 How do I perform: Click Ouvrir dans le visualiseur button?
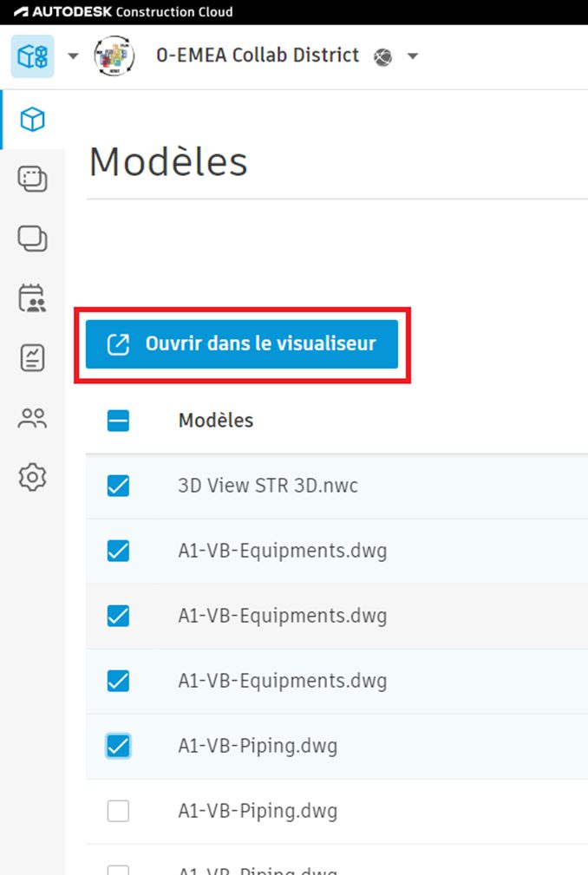click(x=242, y=343)
